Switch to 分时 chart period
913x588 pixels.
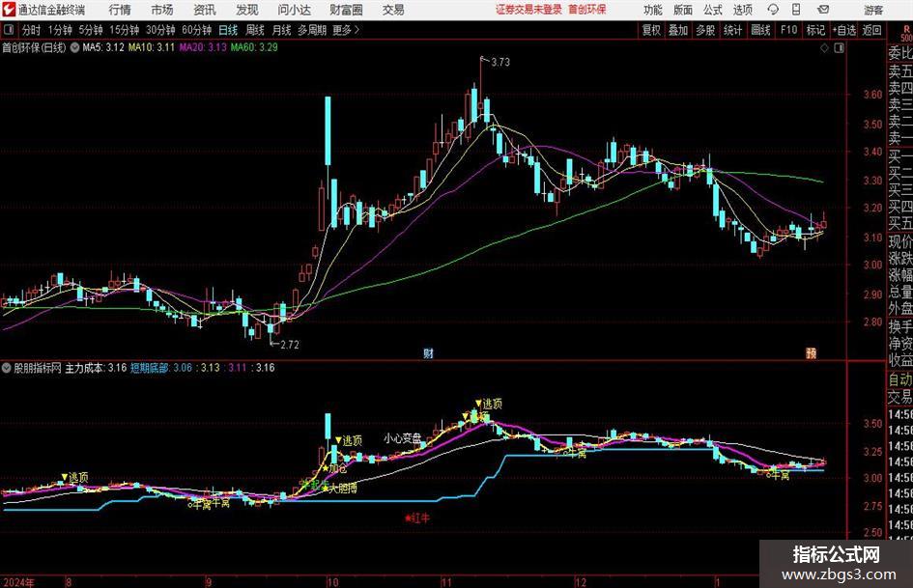coord(31,30)
